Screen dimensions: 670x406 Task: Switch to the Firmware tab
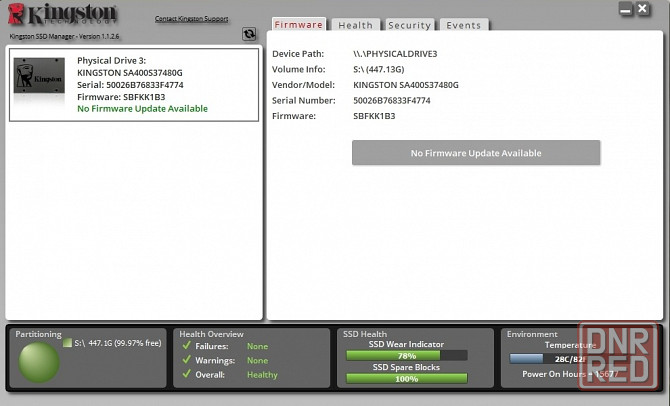coord(299,25)
